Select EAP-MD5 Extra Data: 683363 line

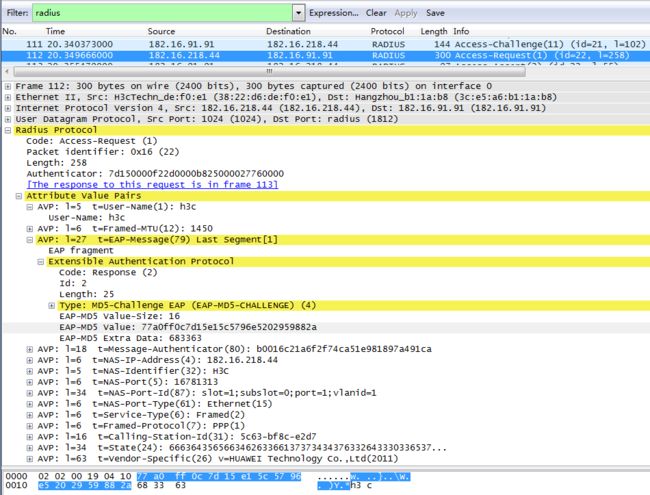(x=130, y=338)
